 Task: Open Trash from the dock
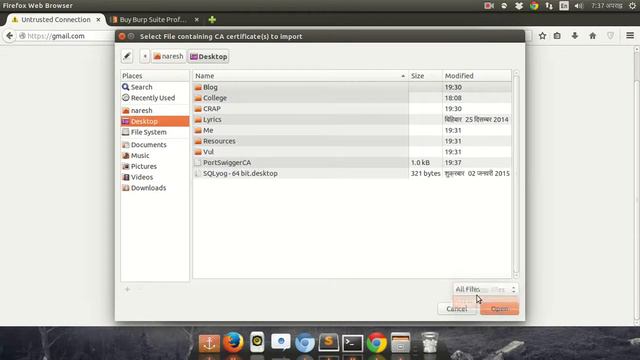coord(429,342)
